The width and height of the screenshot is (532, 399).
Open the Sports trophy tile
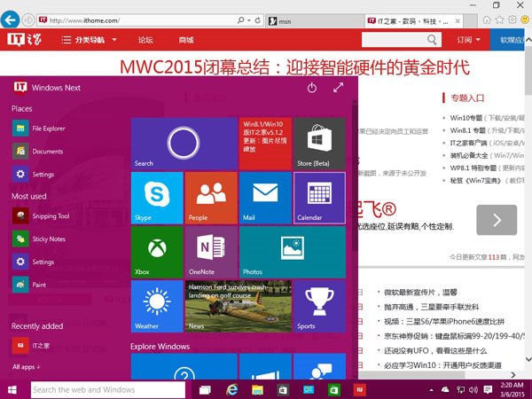tap(319, 307)
